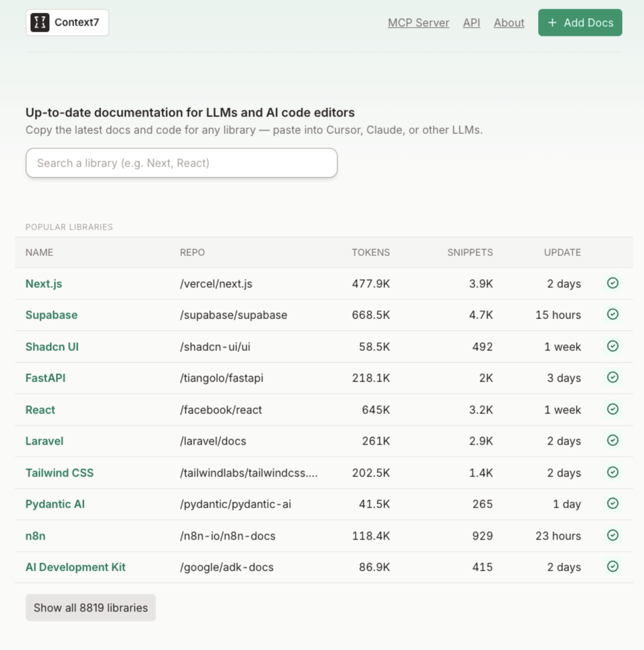Screen dimensions: 644x650
Task: Click the 1 day update value
Action: coord(567,504)
